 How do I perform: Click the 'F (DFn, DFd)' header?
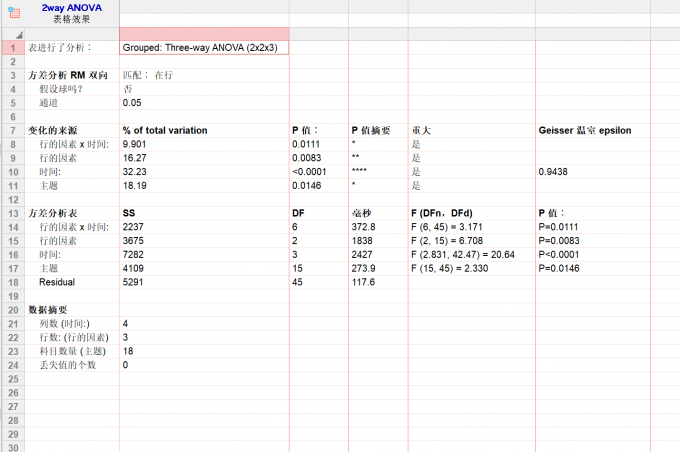pos(441,213)
